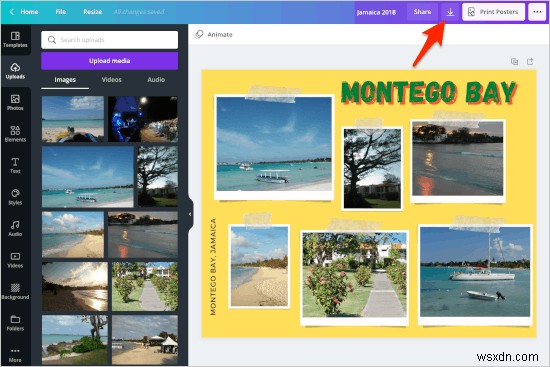
Task: Open the Audio sidebar panel
Action: (x=15, y=228)
